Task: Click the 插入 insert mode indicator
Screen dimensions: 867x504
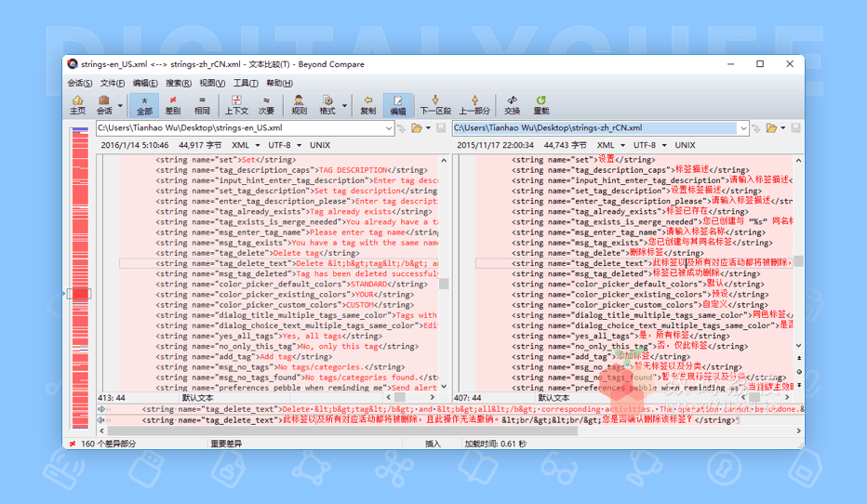Action: (x=433, y=444)
